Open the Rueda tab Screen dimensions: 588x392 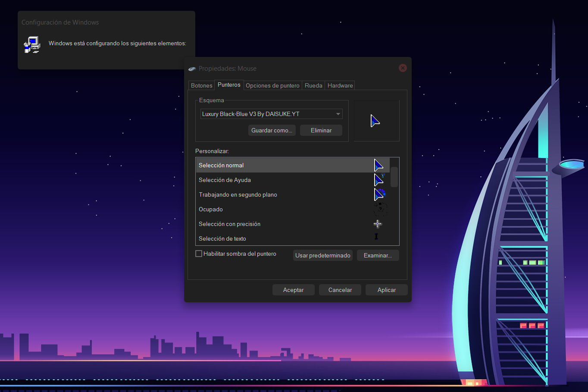[313, 85]
